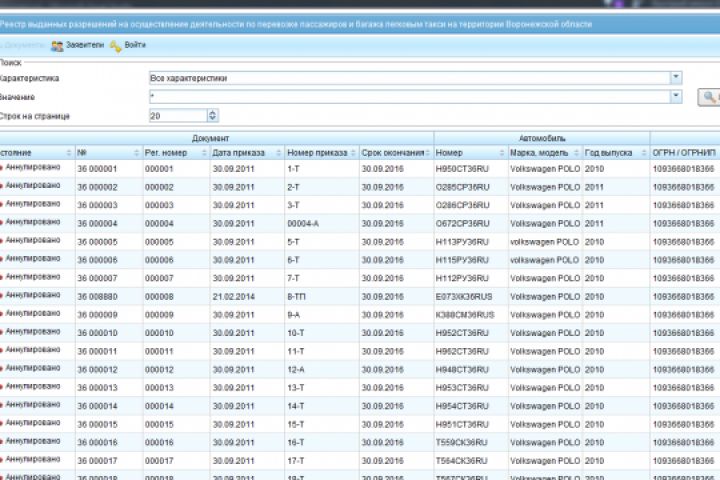Image resolution: width=720 pixels, height=480 pixels.
Task: Click sort icon in Дата приказа header
Action: pyautogui.click(x=277, y=153)
